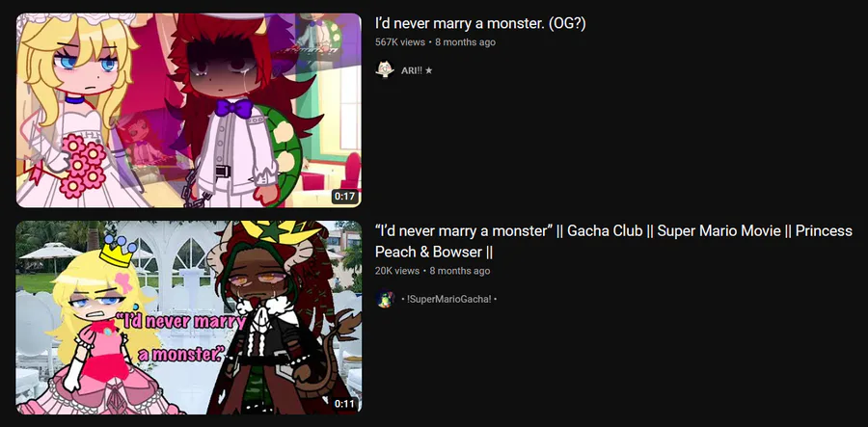868x427 pixels.
Task: Play the second video thumbnail with 20K views
Action: click(x=189, y=317)
